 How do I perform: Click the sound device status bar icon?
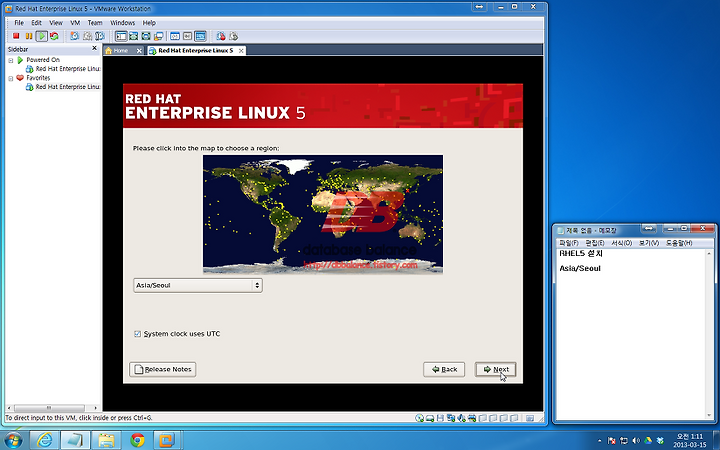click(461, 418)
